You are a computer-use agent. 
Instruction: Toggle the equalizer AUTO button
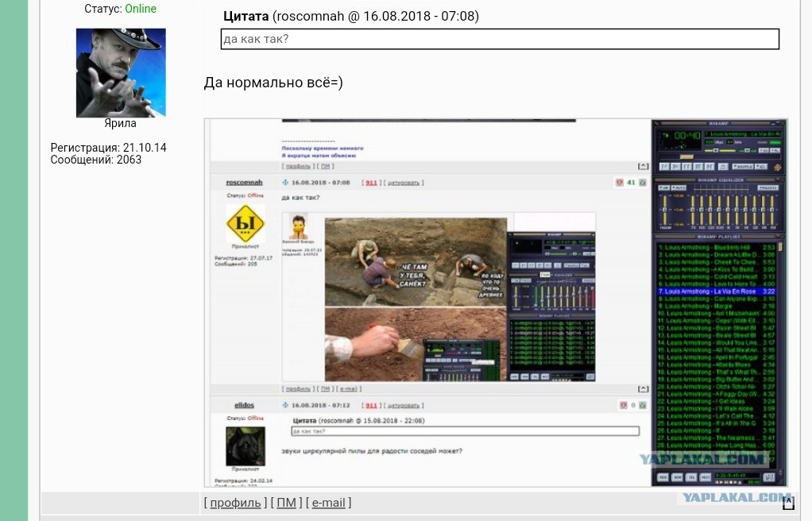679,187
